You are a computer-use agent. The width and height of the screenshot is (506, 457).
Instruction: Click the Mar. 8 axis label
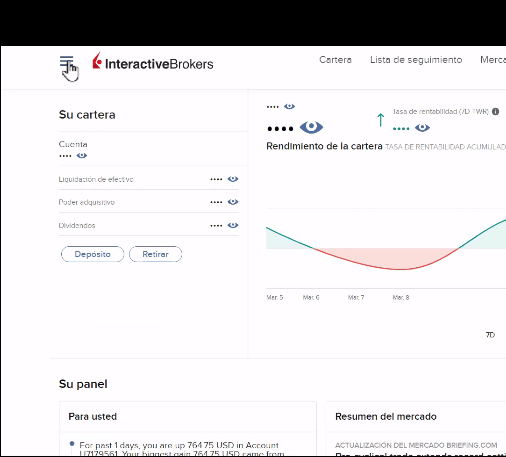[x=401, y=297]
